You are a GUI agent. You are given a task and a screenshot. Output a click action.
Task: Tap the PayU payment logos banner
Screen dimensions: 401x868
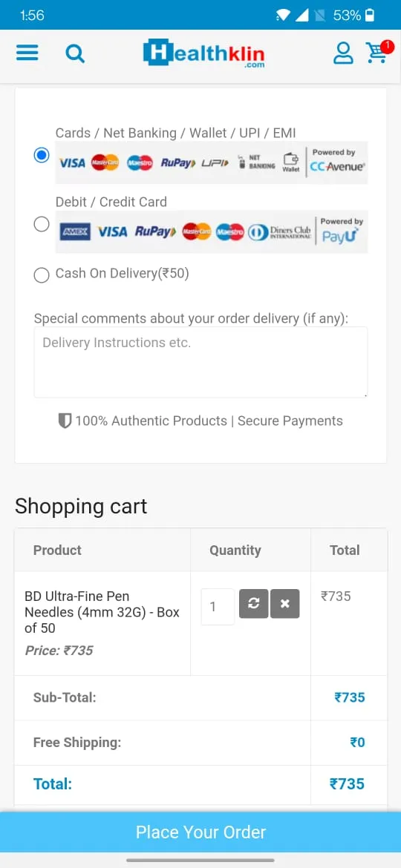pyautogui.click(x=211, y=231)
